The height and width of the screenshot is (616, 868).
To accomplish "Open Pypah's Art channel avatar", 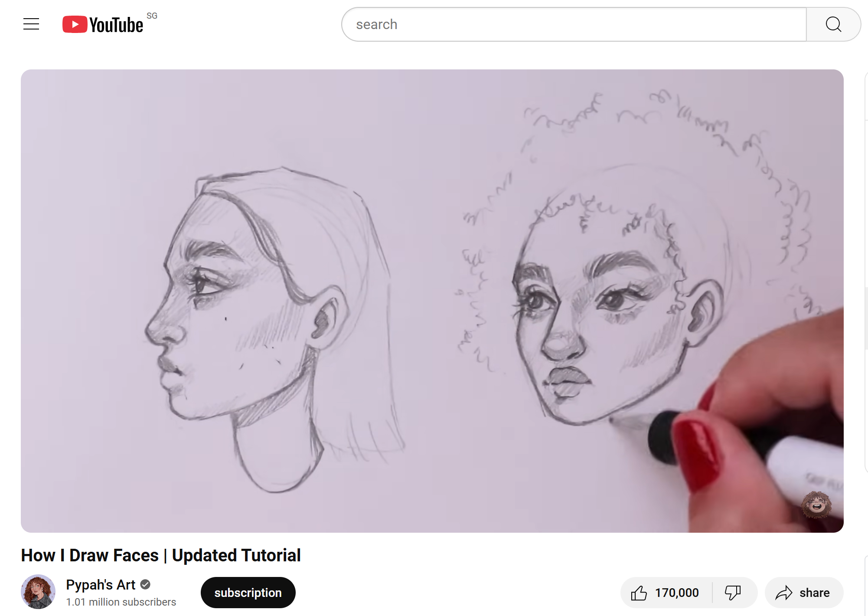I will pos(38,592).
